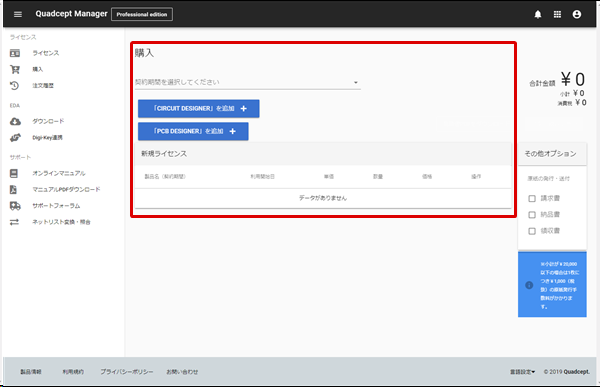Open the 契約期間を選択してください dropdown
Viewport: 600px width, 387px height.
(248, 82)
